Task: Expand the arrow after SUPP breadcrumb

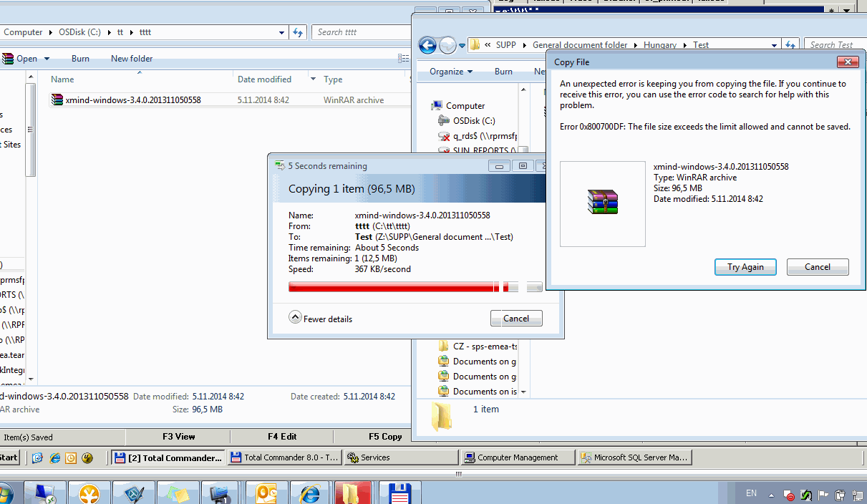Action: click(524, 45)
